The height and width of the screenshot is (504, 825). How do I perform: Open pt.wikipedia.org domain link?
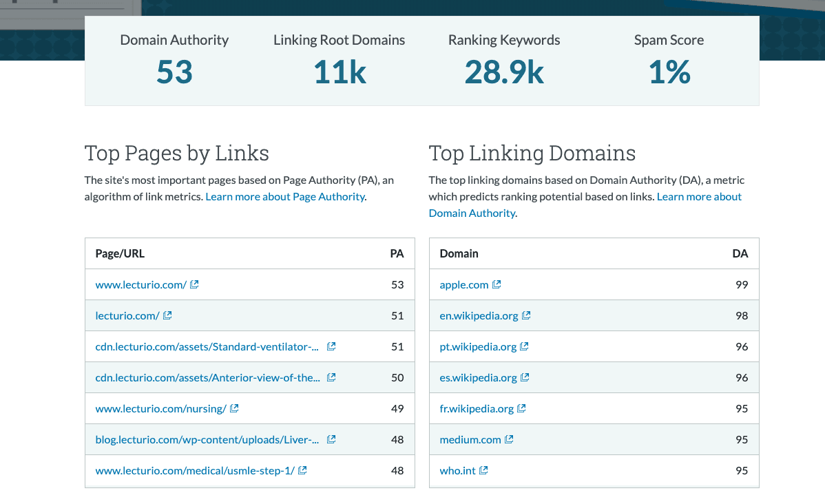[x=479, y=347]
